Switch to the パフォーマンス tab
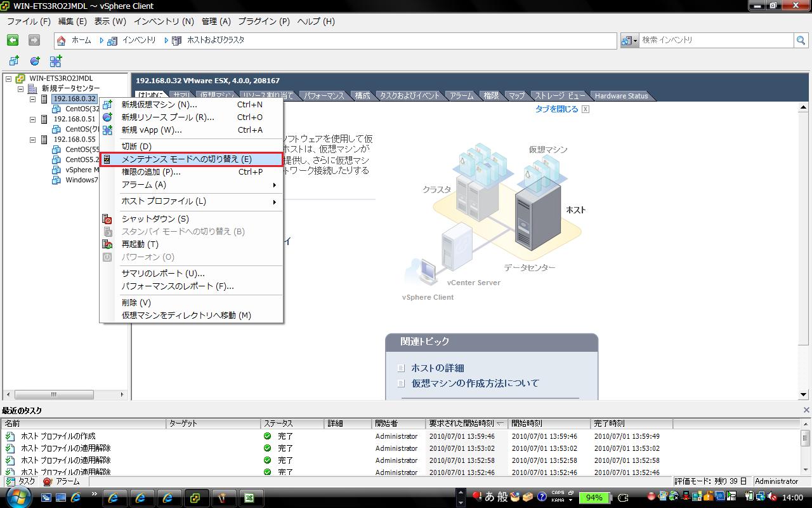Image resolution: width=812 pixels, height=508 pixels. tap(324, 96)
